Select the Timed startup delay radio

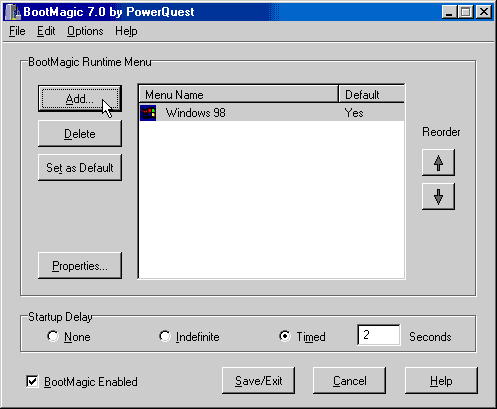click(x=285, y=336)
